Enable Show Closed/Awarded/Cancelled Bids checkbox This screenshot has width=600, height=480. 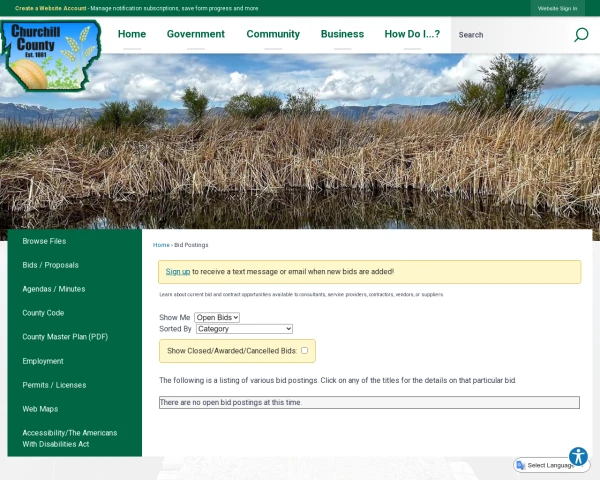[x=304, y=351]
